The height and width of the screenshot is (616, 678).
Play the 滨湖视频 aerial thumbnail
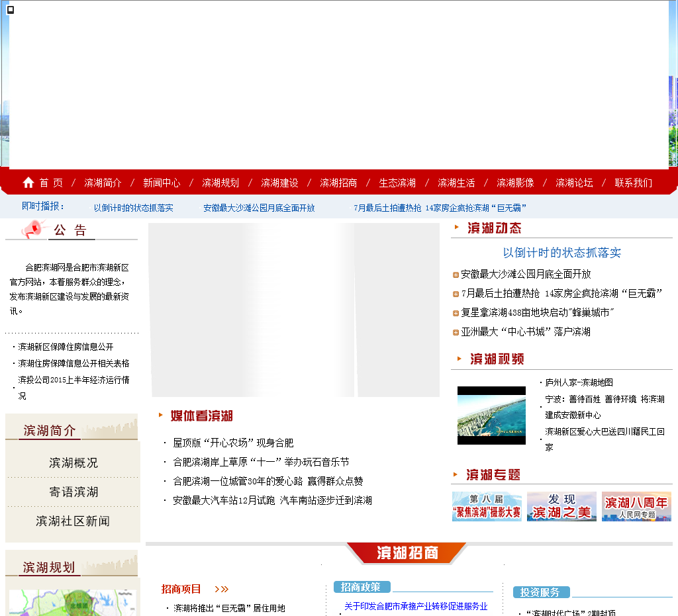pos(492,416)
